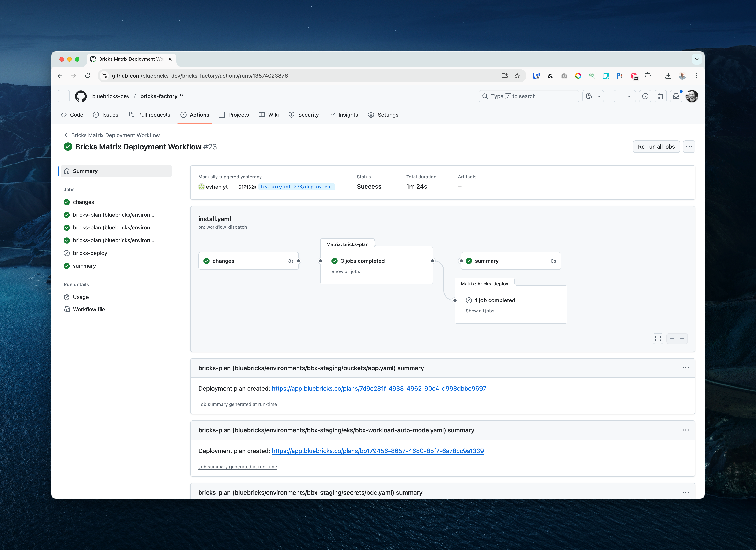Click the Re-run all jobs button
The image size is (756, 550).
click(656, 146)
